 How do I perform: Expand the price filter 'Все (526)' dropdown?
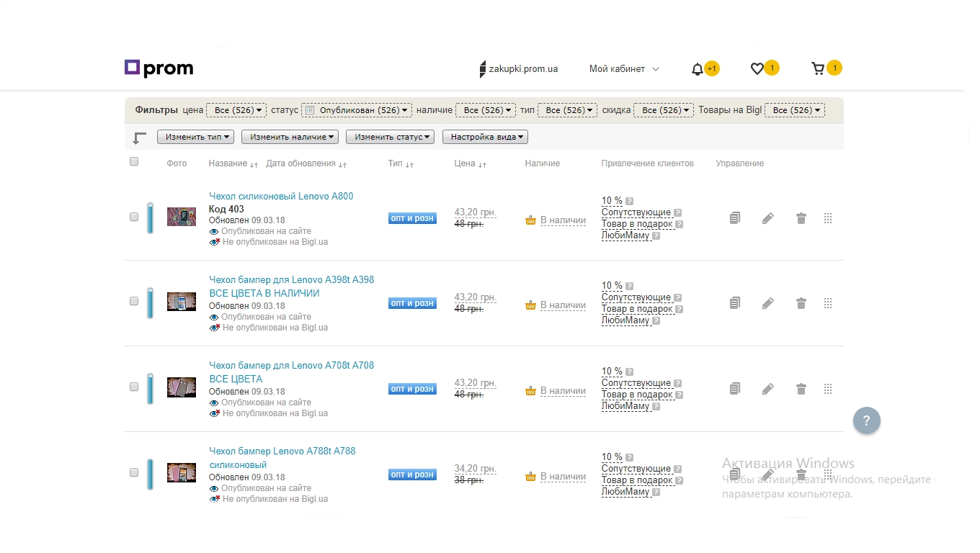236,110
